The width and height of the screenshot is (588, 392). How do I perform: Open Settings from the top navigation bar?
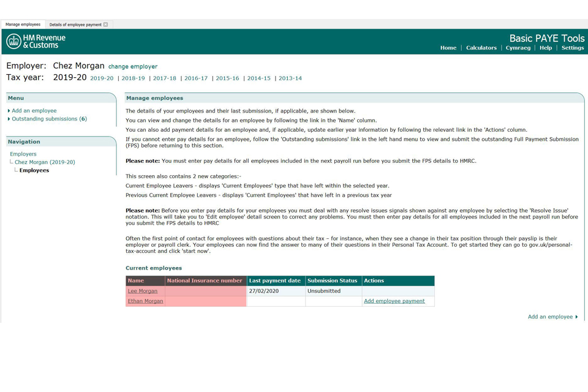[572, 47]
